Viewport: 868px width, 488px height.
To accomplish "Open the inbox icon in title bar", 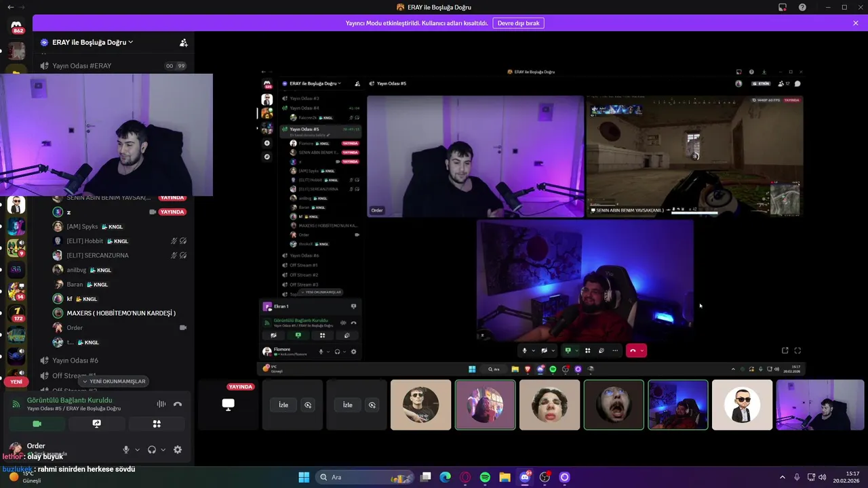I will click(x=783, y=7).
